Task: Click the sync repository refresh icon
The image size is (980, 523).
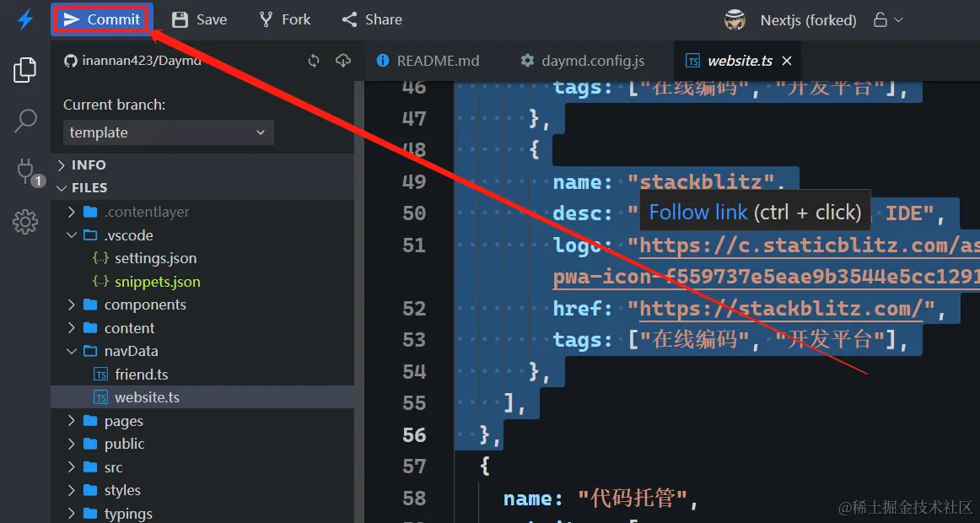Action: point(314,61)
